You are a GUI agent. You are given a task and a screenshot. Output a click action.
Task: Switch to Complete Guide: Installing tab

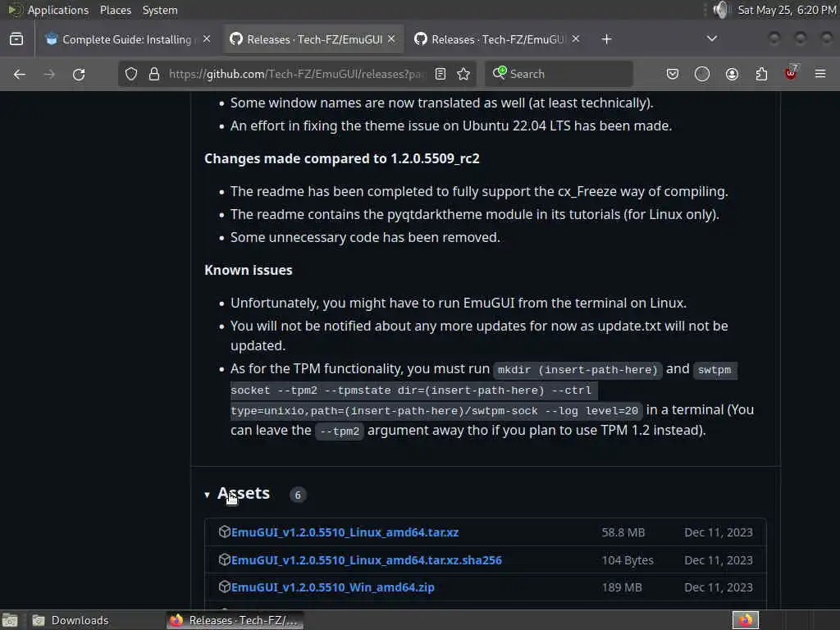click(x=126, y=39)
